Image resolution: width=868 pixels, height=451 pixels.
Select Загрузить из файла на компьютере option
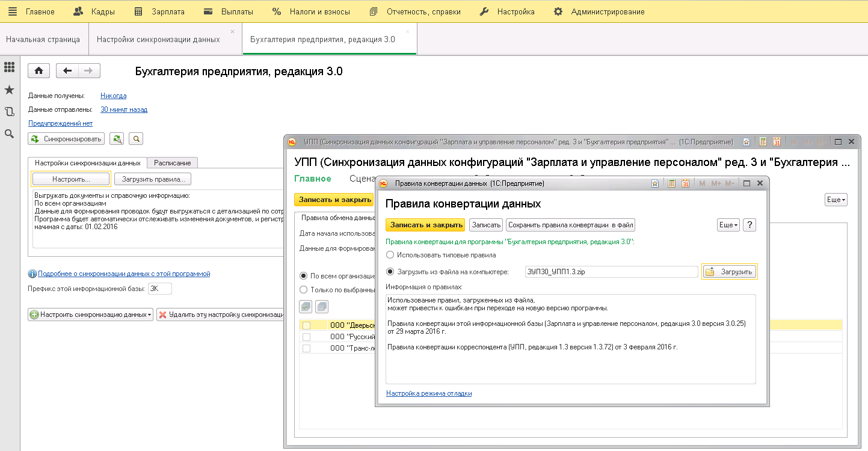pyautogui.click(x=390, y=272)
